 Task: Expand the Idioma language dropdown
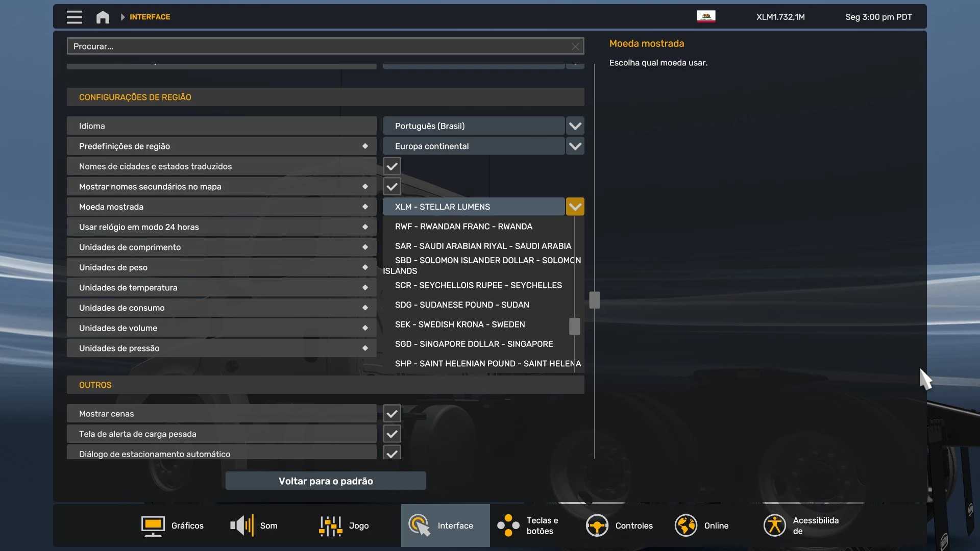tap(575, 126)
